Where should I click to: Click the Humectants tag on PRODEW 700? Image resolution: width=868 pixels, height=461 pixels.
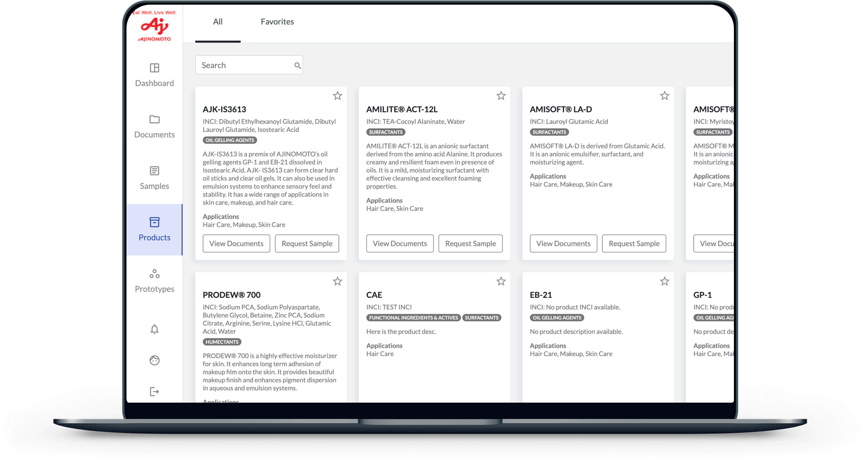click(x=222, y=342)
